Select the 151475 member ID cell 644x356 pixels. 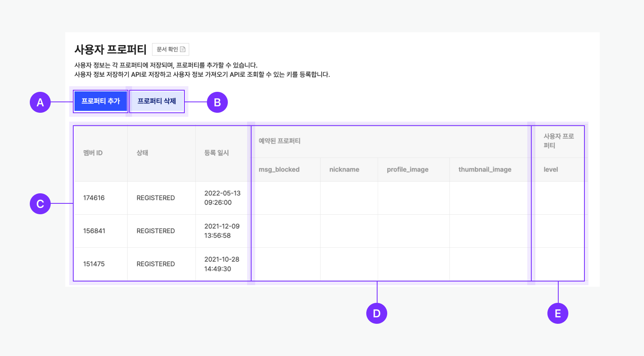point(94,264)
